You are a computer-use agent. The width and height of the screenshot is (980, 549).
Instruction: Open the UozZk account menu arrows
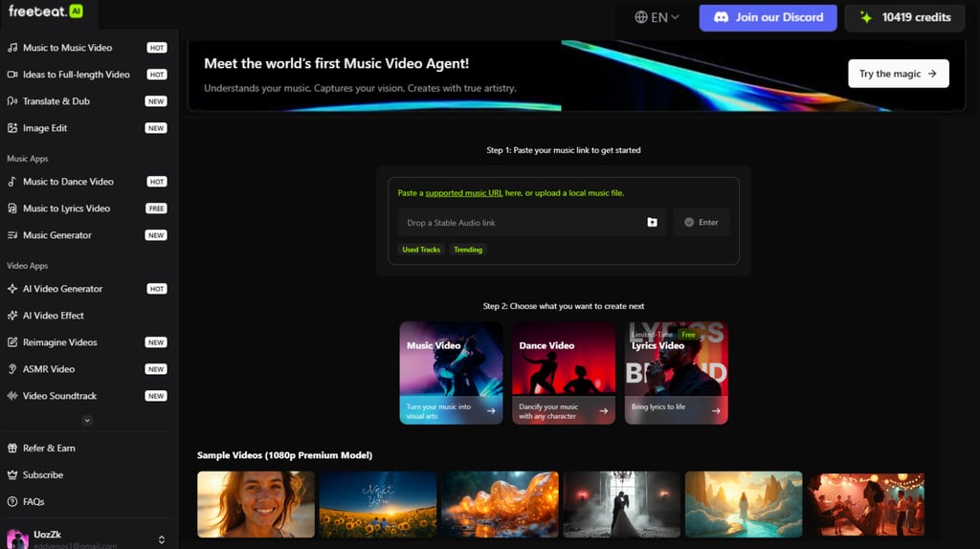[x=162, y=539]
